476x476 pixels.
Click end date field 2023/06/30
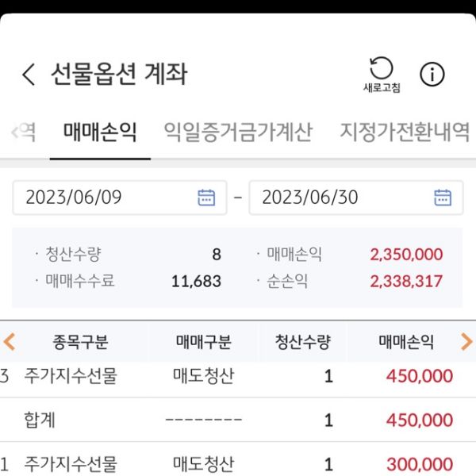341,198
